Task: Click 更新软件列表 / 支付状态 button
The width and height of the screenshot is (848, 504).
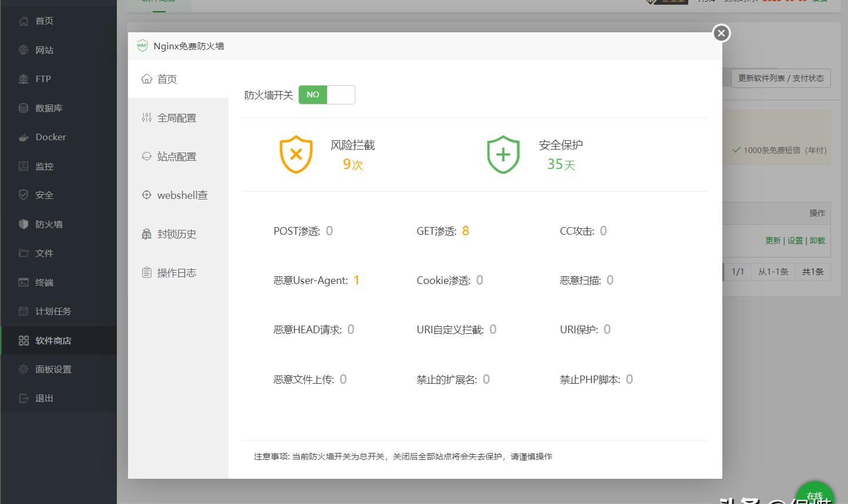Action: pos(780,78)
